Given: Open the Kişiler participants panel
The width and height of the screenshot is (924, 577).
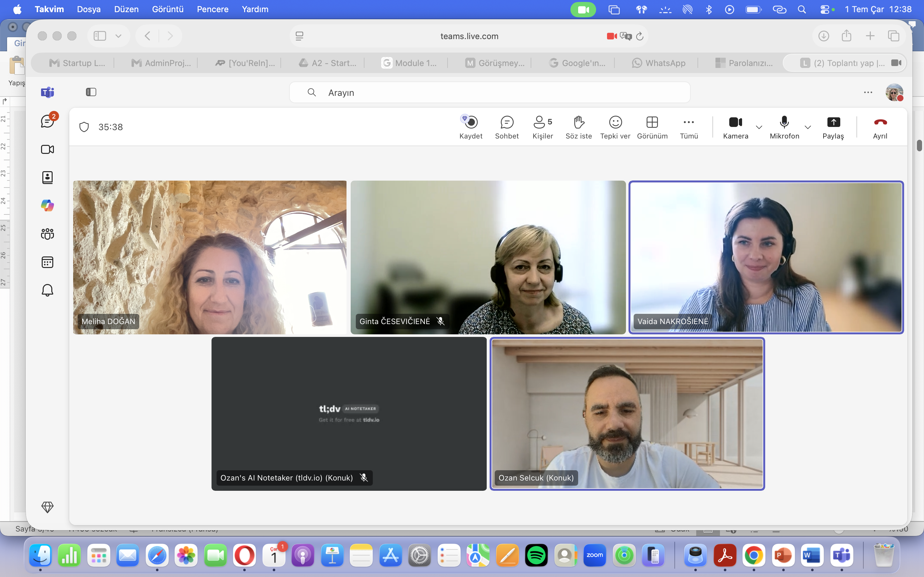Looking at the screenshot, I should click(543, 127).
